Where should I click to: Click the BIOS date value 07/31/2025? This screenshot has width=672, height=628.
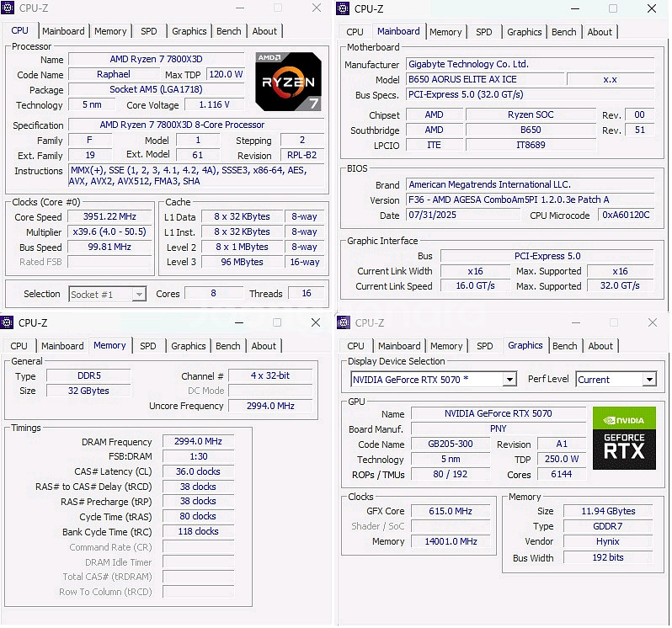[x=463, y=215]
